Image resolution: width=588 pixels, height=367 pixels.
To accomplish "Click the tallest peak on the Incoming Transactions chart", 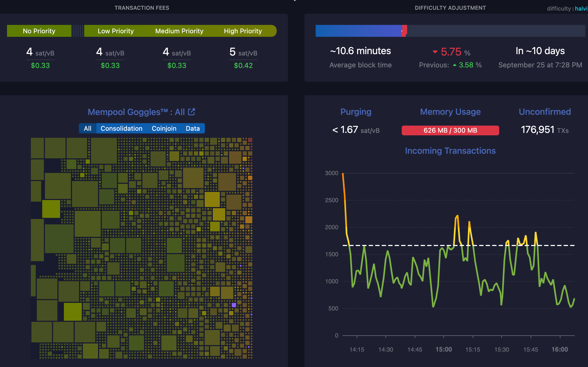I will (x=458, y=215).
